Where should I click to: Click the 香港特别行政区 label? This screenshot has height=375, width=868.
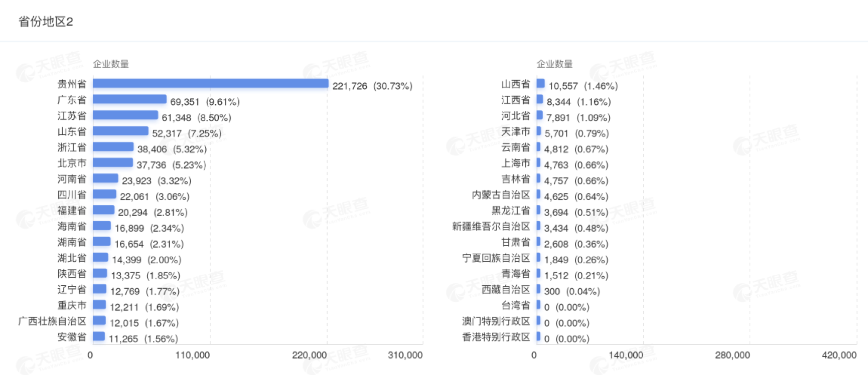coord(496,337)
